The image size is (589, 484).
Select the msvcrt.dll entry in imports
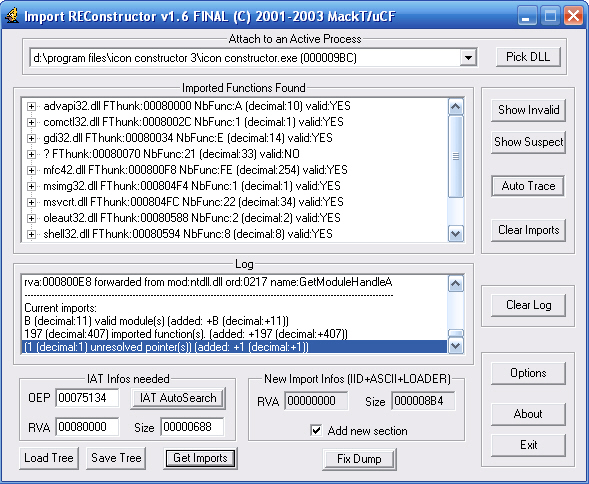(x=193, y=202)
